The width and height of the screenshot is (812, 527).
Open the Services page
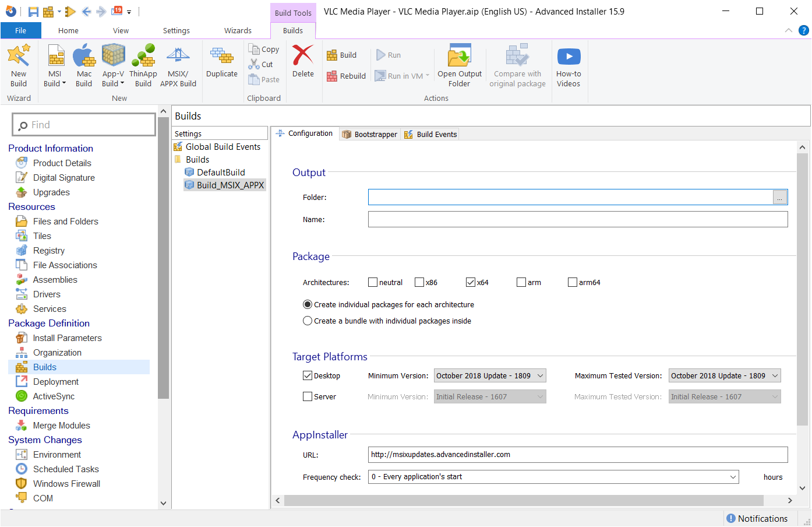[50, 309]
